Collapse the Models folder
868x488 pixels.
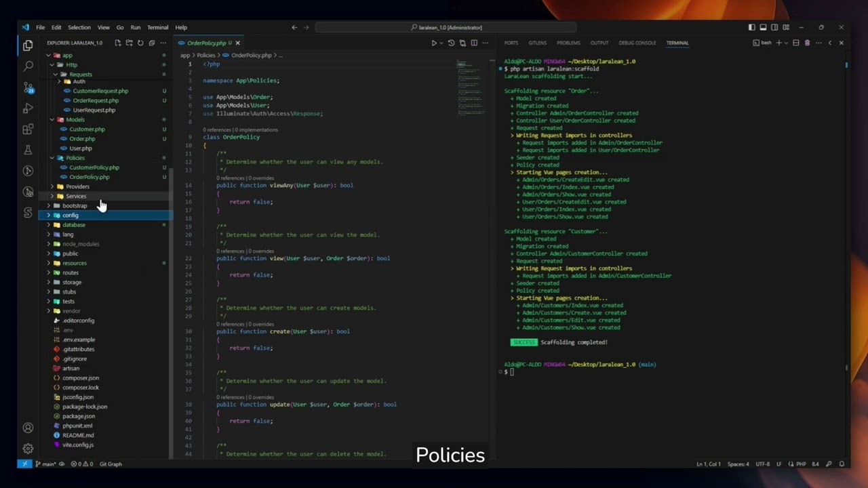52,120
